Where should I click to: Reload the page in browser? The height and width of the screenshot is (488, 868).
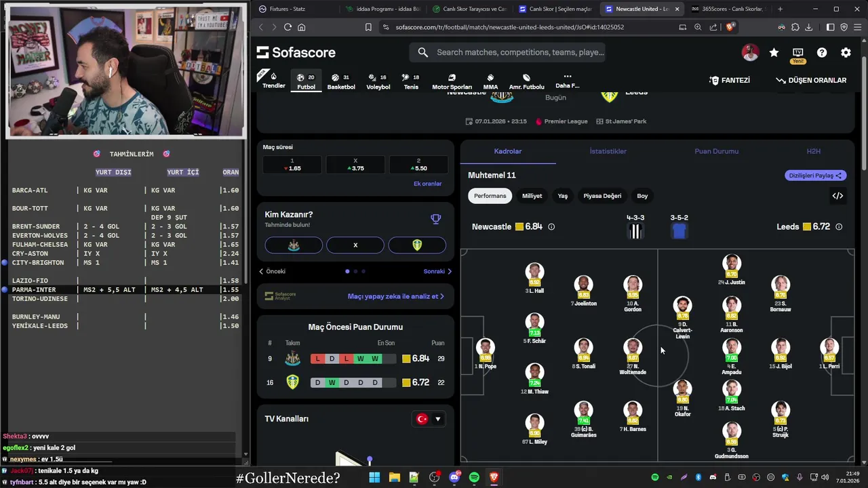(x=288, y=27)
